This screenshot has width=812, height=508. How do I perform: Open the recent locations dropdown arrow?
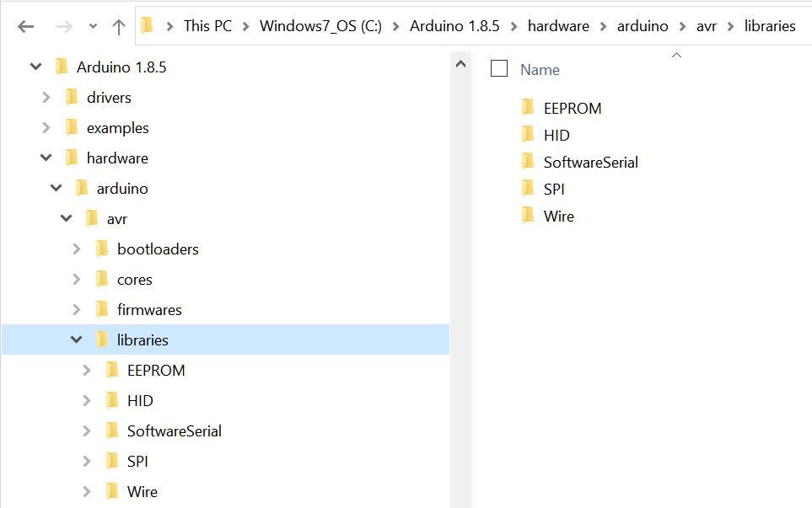click(x=93, y=26)
